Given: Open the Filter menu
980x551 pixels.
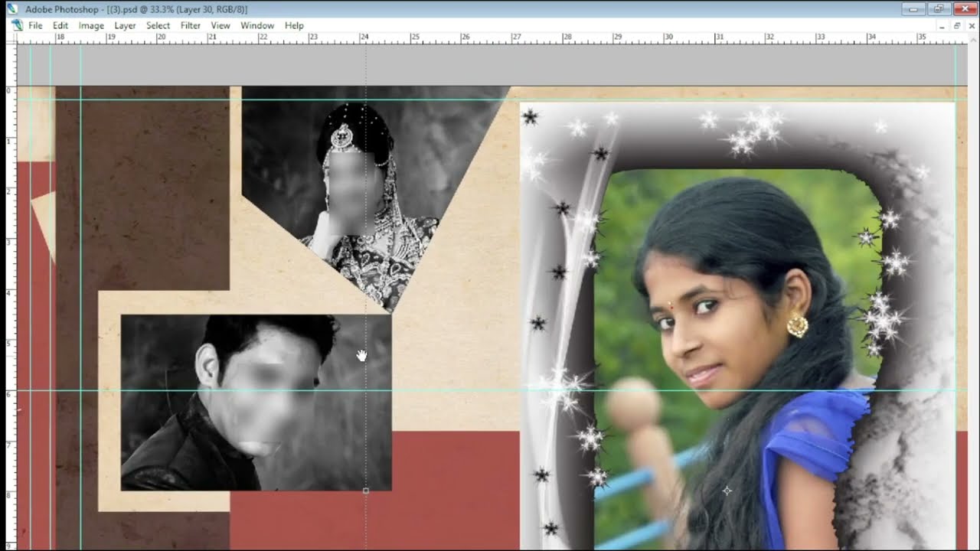Looking at the screenshot, I should pos(191,25).
